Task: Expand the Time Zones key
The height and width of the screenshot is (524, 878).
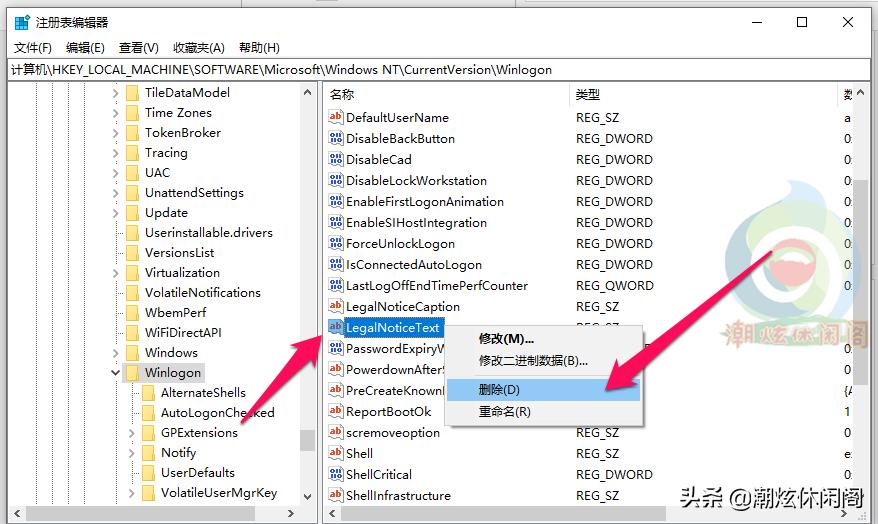Action: [116, 113]
